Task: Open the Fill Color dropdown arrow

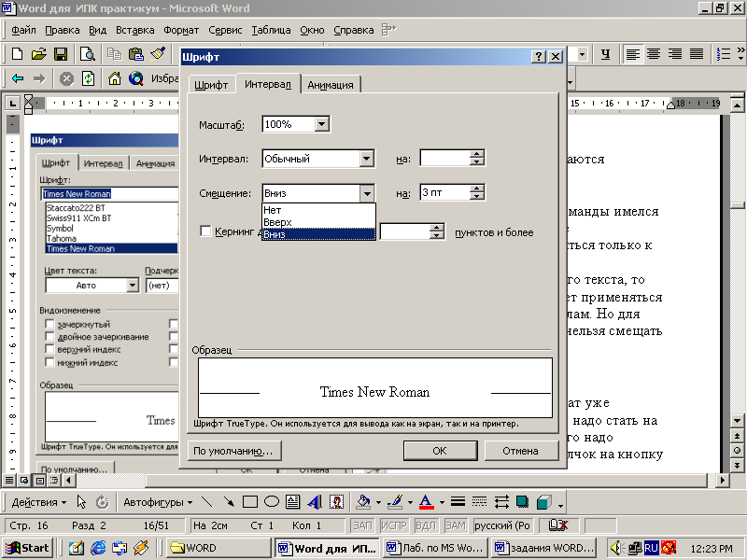Action: pos(378,502)
